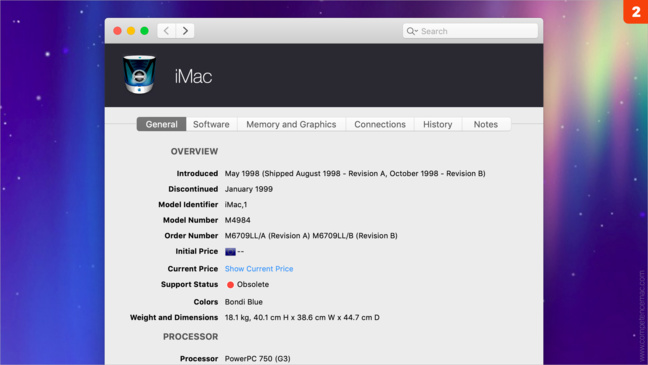Click the Obsolete support status text

click(253, 284)
